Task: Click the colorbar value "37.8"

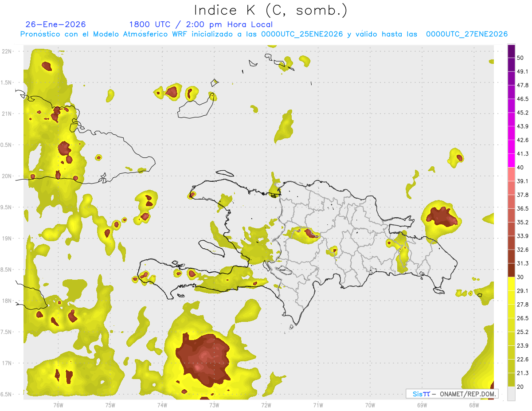Action: (523, 195)
